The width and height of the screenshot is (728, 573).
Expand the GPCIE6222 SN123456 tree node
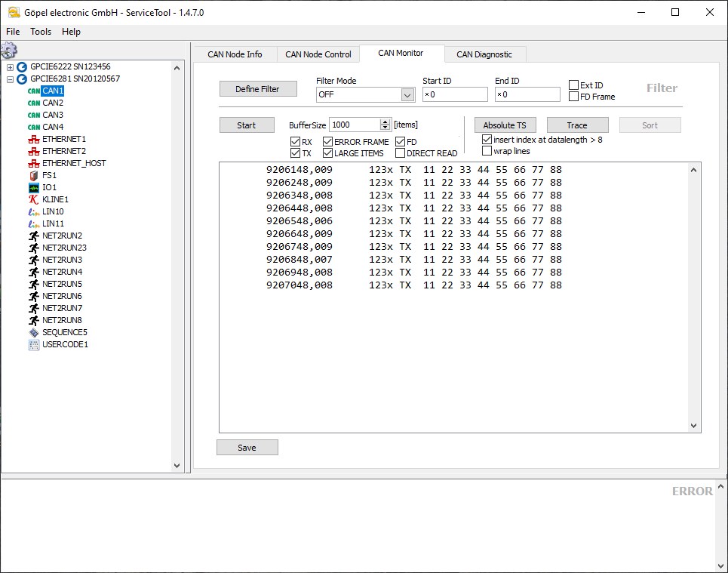coord(10,67)
